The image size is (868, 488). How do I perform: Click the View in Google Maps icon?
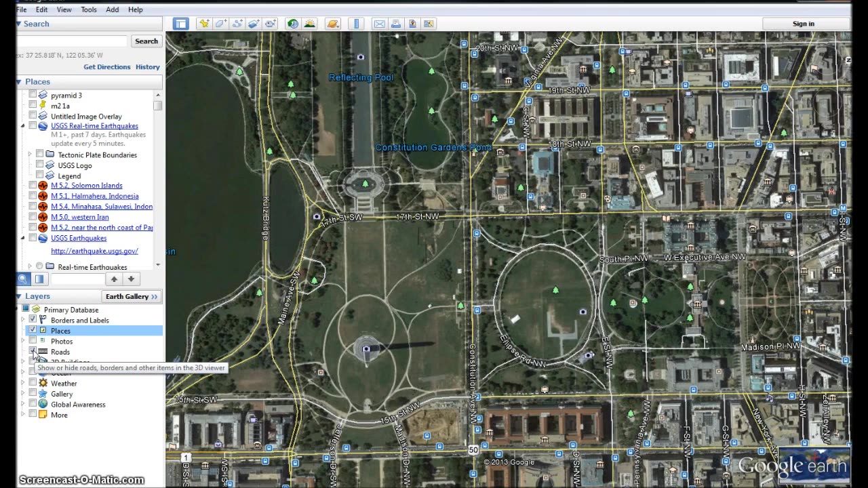412,24
